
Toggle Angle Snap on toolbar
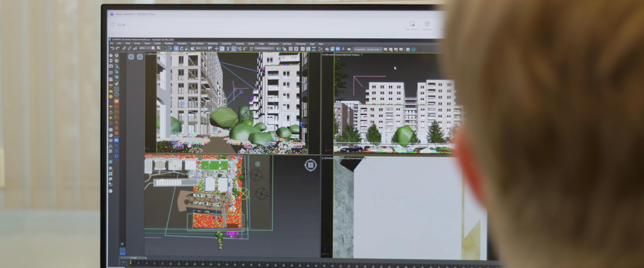[234, 49]
